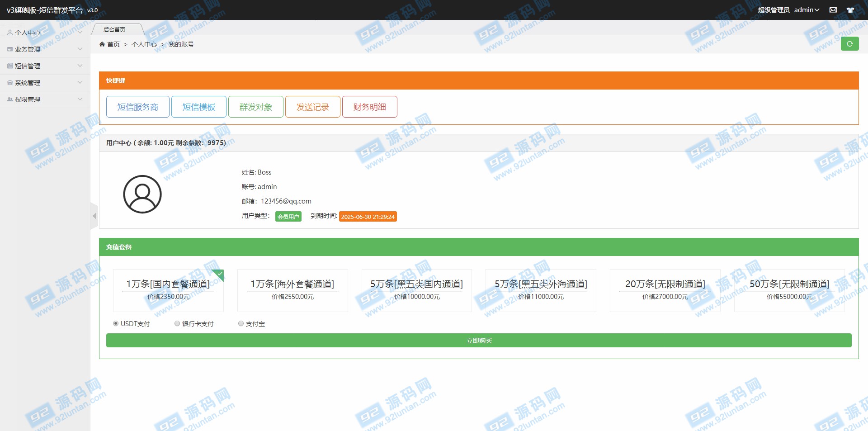Choose 支付宝 payment radio button
Image resolution: width=868 pixels, height=431 pixels.
click(x=241, y=324)
